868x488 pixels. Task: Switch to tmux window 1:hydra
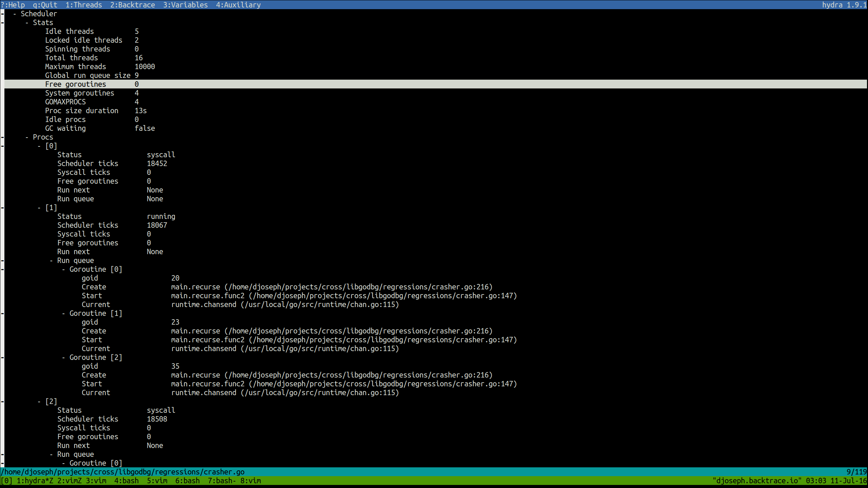click(x=35, y=481)
